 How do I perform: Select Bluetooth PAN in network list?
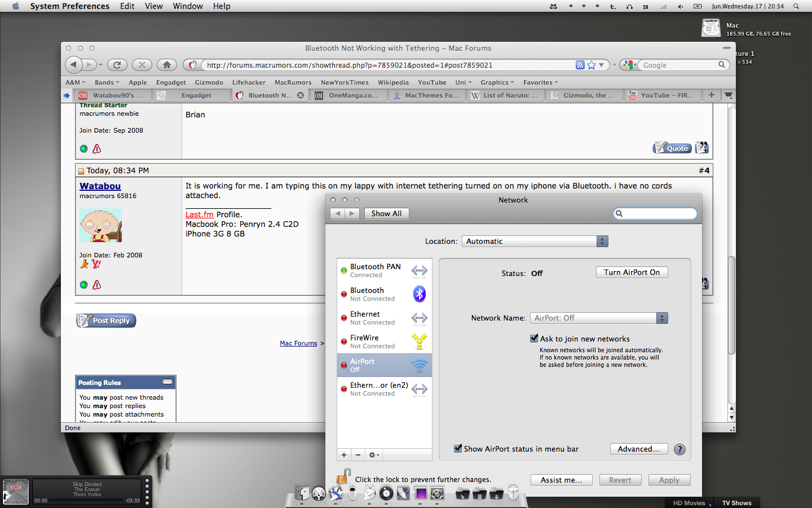tap(385, 270)
